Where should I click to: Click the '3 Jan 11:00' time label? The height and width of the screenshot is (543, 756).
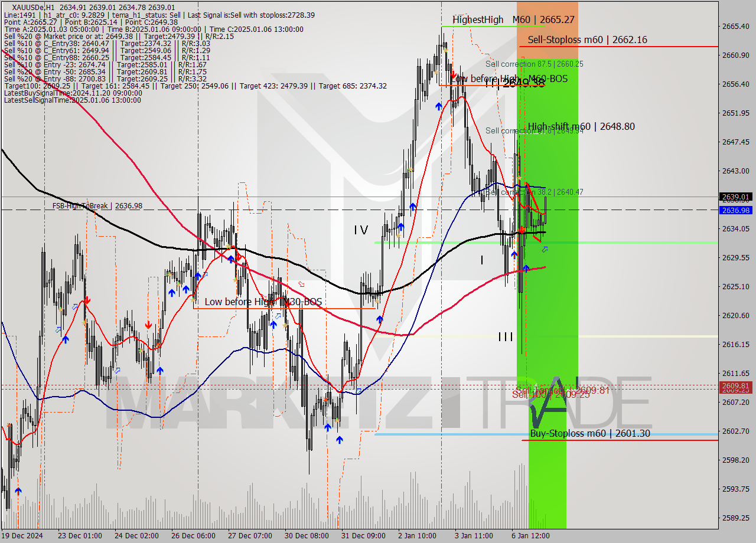[474, 535]
